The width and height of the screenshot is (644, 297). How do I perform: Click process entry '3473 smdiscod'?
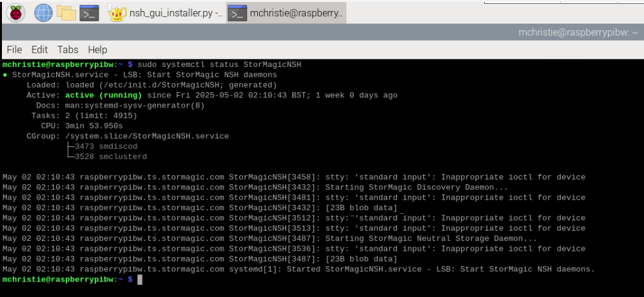(x=106, y=146)
